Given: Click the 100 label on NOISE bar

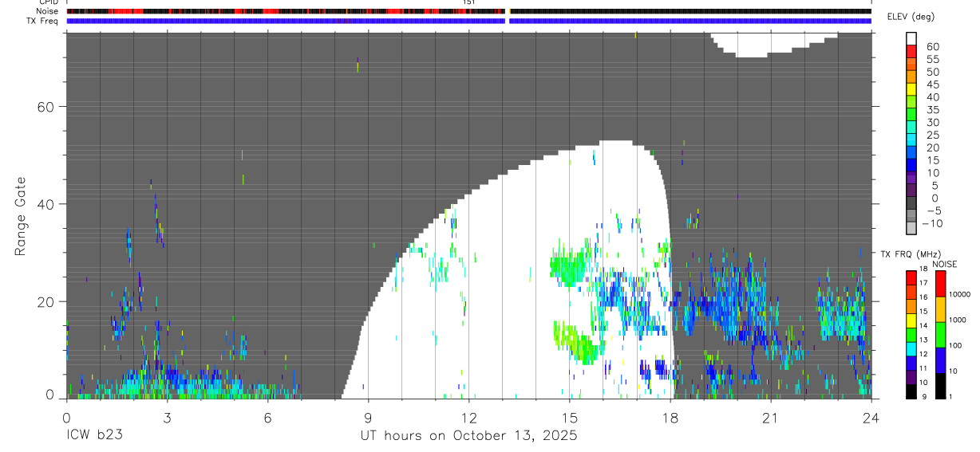Looking at the screenshot, I should 956,346.
